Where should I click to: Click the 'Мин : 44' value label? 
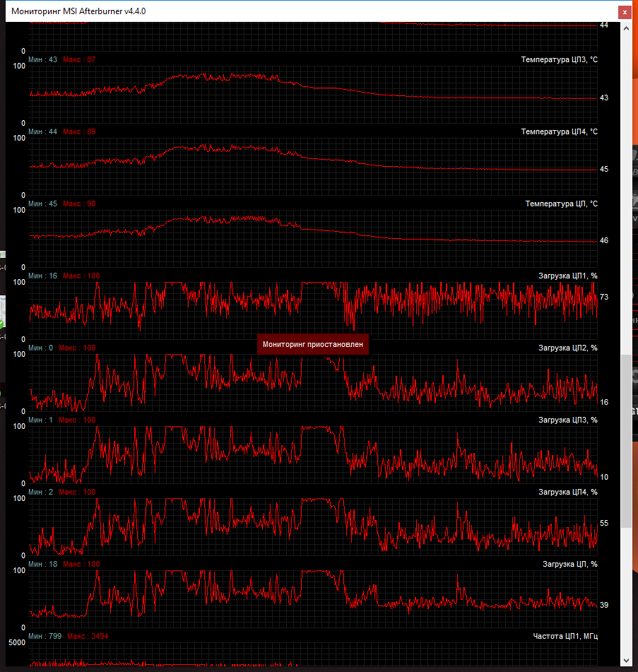tap(42, 131)
